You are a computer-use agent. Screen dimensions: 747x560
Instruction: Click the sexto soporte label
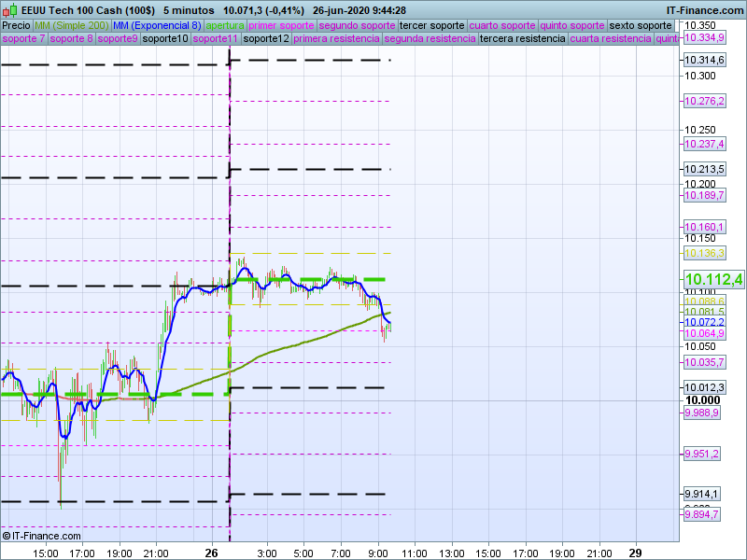click(641, 25)
